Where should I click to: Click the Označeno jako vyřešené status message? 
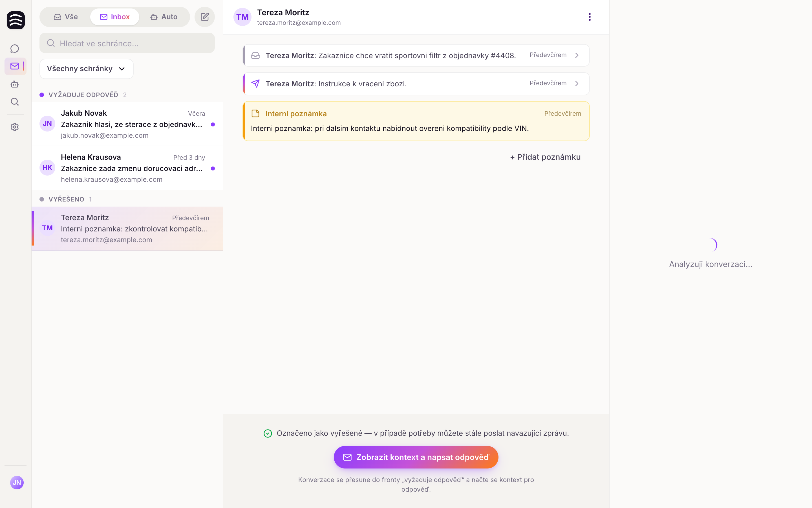pyautogui.click(x=422, y=433)
